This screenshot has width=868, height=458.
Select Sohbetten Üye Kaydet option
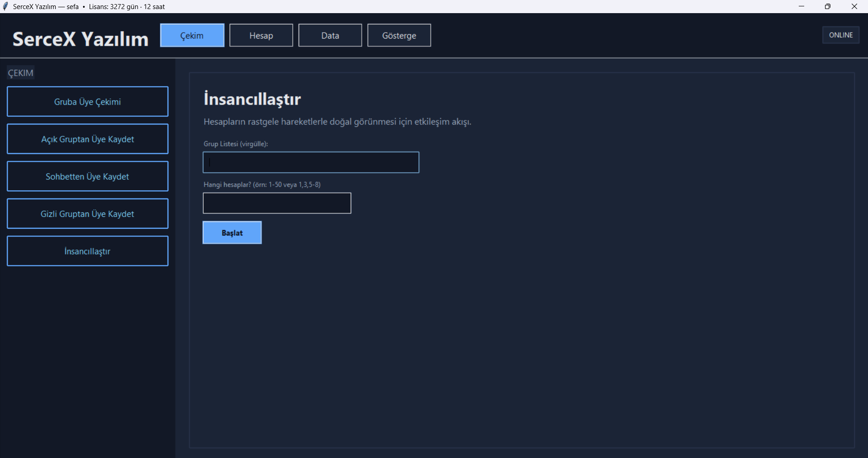(x=87, y=176)
